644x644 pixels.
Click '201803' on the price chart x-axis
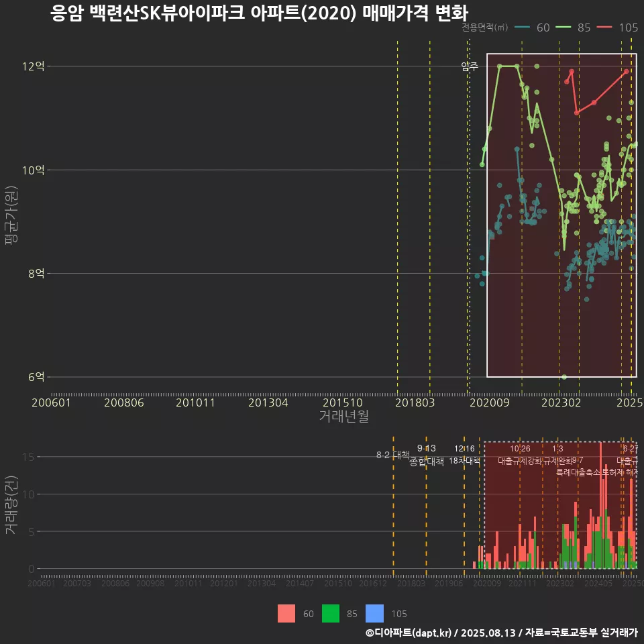click(x=415, y=402)
